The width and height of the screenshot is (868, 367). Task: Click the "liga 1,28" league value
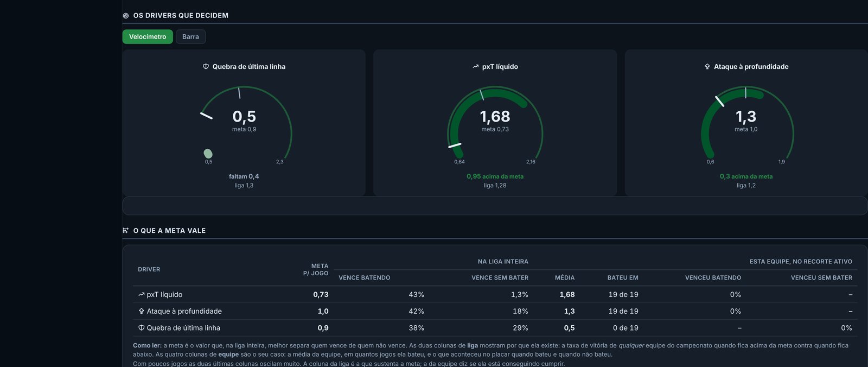click(495, 186)
